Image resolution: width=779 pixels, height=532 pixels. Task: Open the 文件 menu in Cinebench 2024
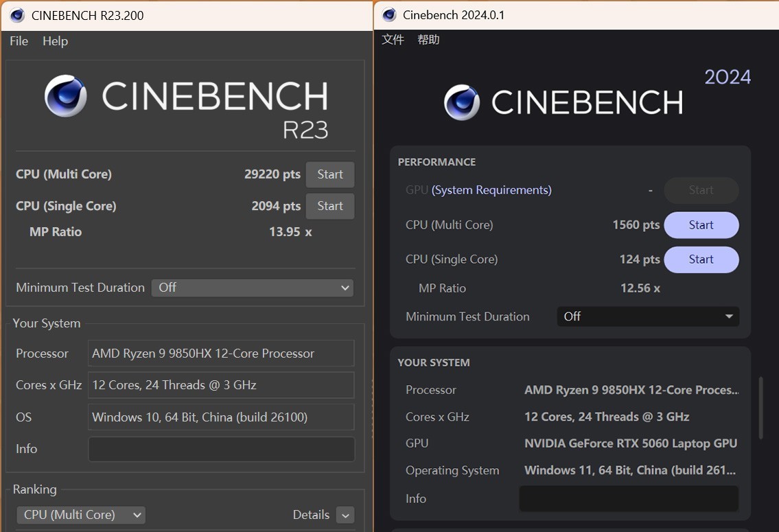pos(393,40)
